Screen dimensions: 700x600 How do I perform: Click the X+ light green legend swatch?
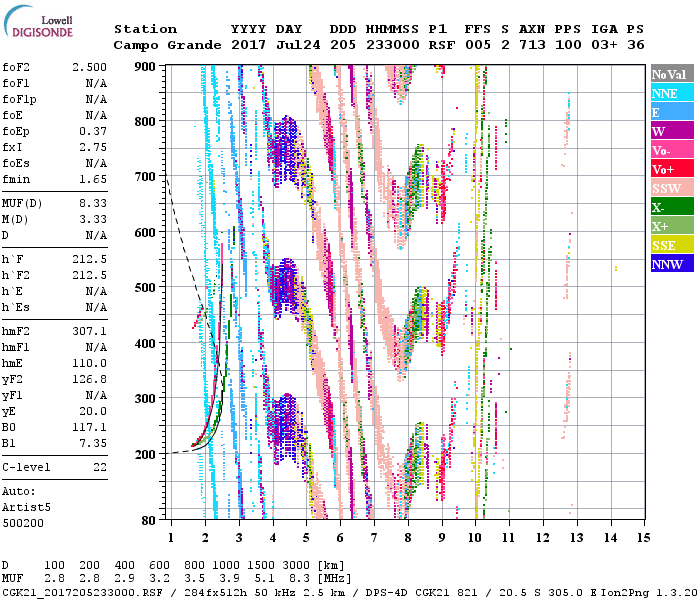[671, 226]
